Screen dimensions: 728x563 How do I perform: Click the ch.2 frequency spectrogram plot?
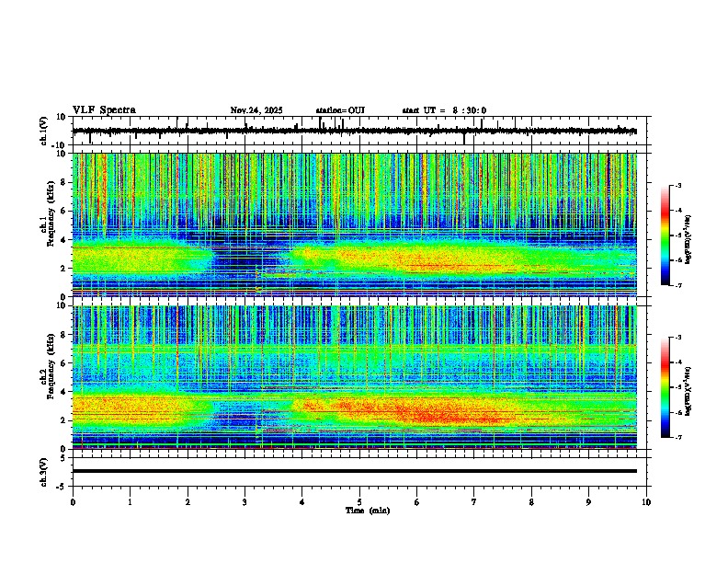355,377
